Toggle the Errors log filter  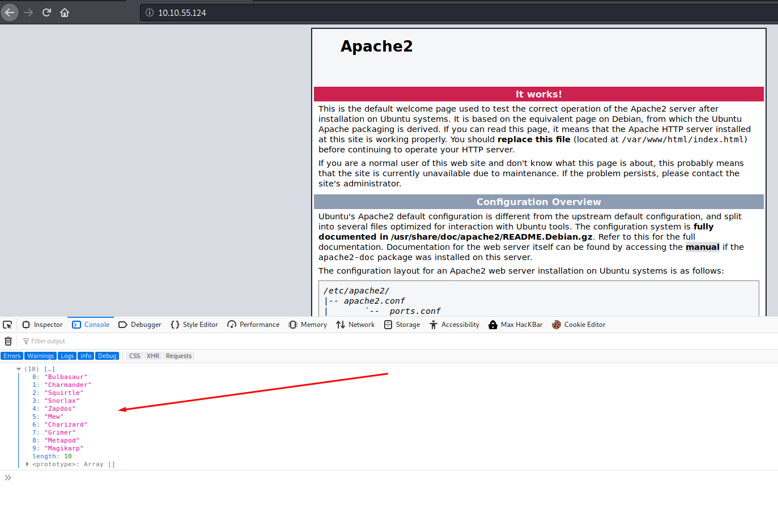12,355
